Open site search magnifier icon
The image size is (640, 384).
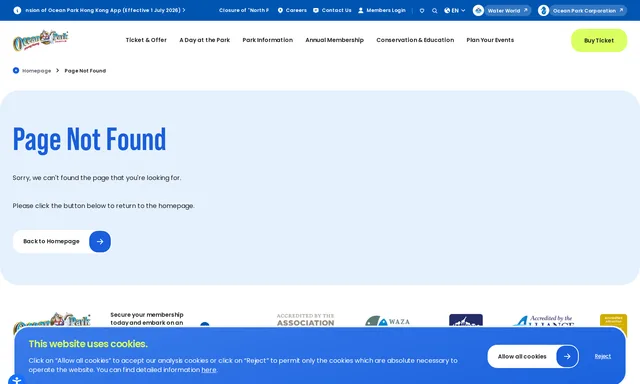pos(435,11)
